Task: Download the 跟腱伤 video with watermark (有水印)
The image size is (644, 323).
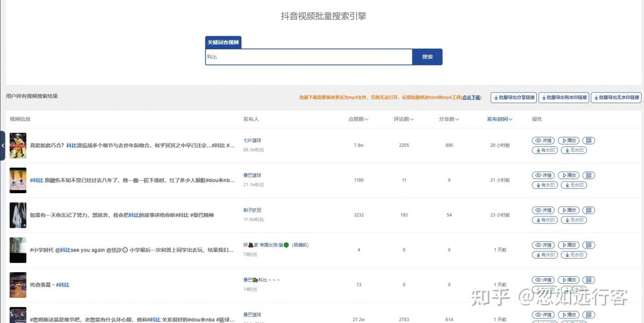Action: pyautogui.click(x=545, y=185)
